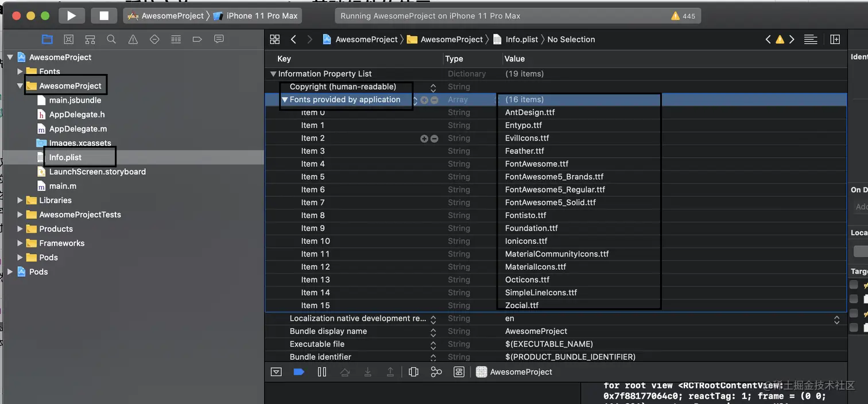Open the Test navigator diamond icon

(154, 39)
